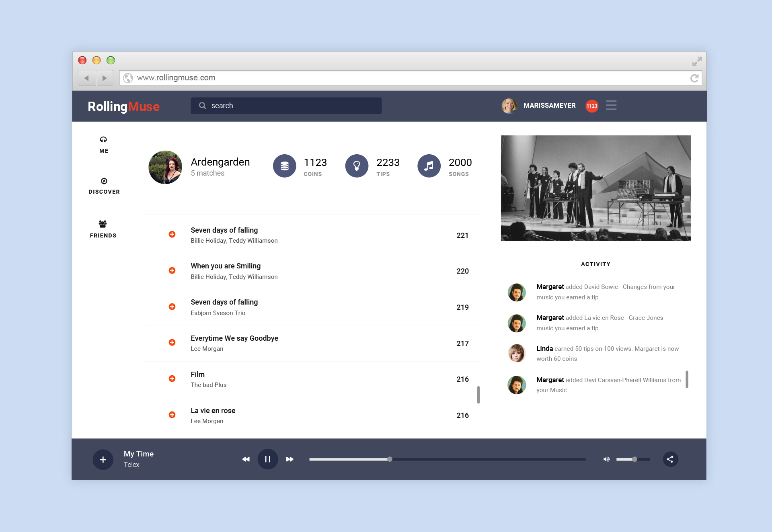Pause the current song

268,459
